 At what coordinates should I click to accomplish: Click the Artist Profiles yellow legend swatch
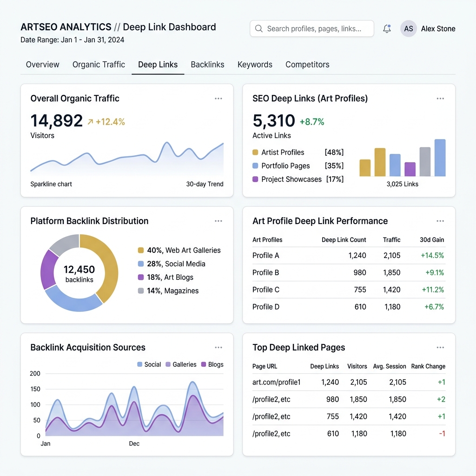pyautogui.click(x=255, y=152)
